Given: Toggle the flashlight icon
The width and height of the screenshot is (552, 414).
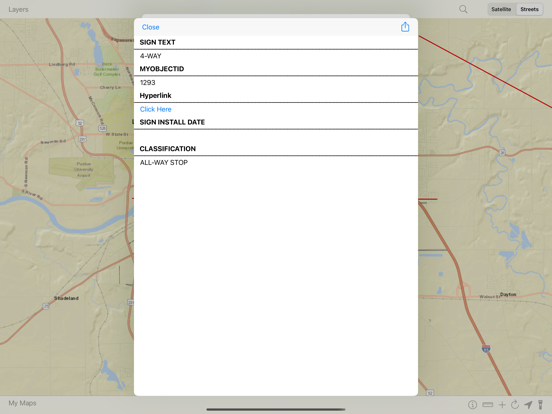Looking at the screenshot, I should [x=540, y=404].
